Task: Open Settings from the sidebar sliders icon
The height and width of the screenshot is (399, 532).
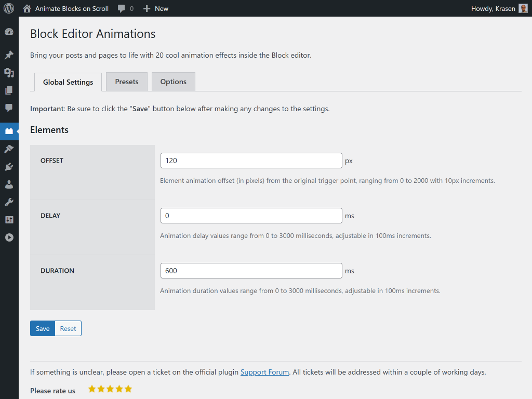Action: point(9,220)
